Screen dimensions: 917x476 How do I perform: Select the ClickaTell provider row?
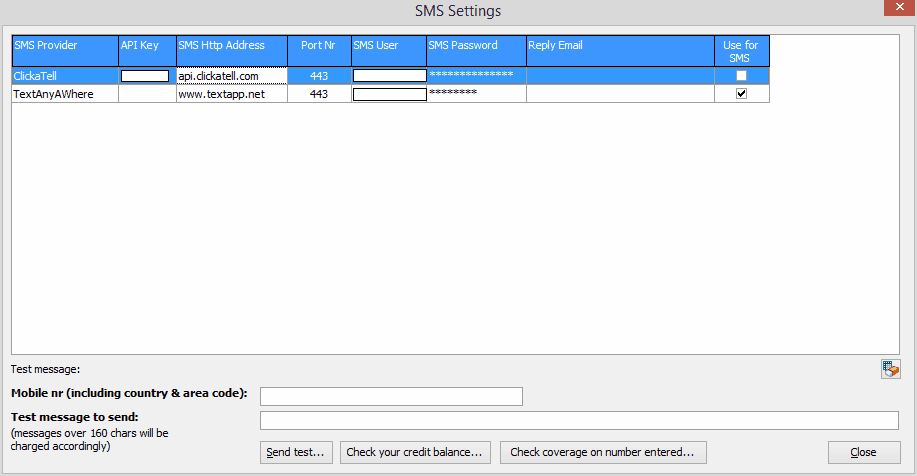(64, 76)
